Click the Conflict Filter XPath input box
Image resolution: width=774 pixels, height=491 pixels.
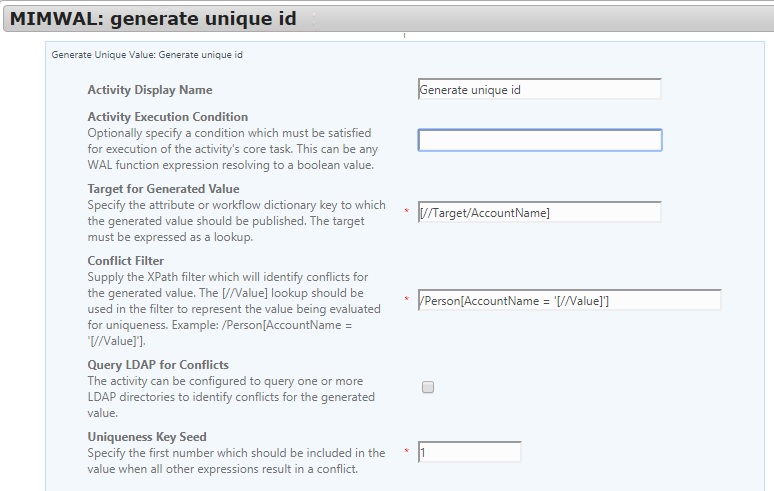coord(570,300)
